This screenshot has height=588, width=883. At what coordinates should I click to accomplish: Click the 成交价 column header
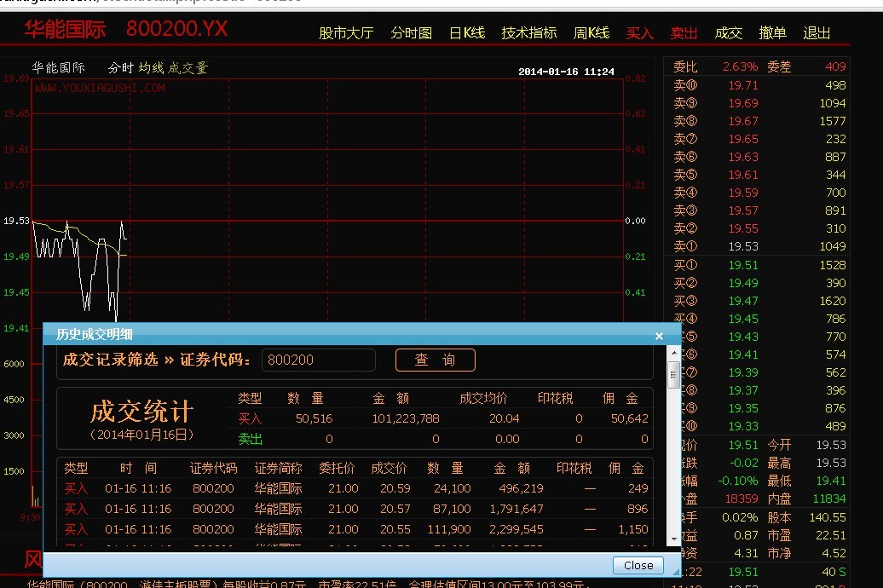coord(389,468)
